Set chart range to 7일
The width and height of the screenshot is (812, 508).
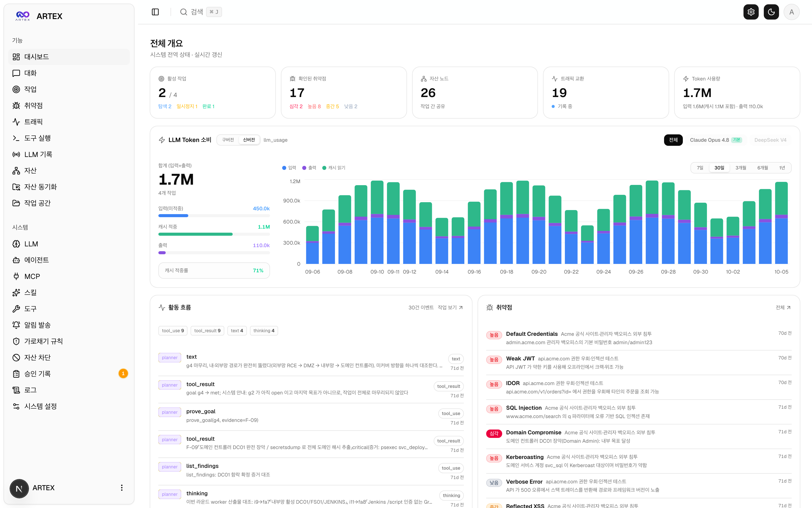pyautogui.click(x=700, y=168)
